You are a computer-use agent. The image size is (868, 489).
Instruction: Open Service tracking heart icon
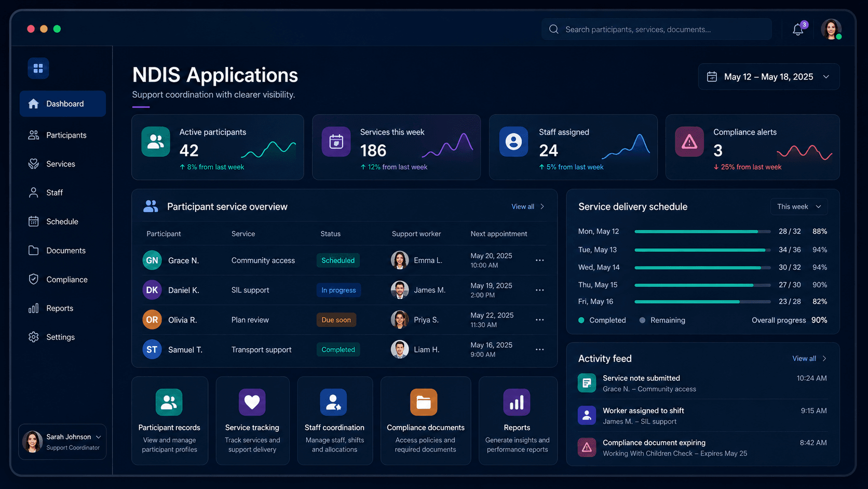[252, 402]
